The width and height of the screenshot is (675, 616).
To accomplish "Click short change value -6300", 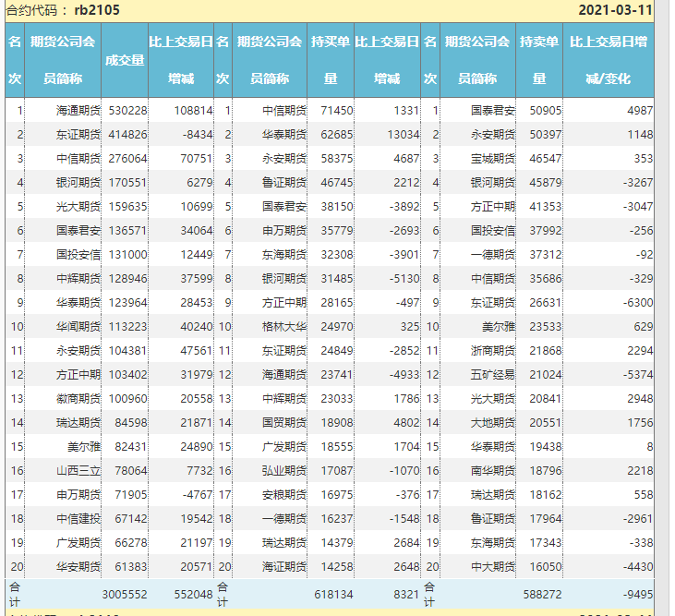I will pyautogui.click(x=638, y=303).
